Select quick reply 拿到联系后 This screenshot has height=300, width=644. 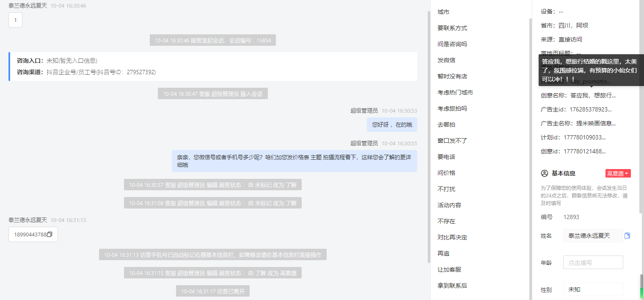coord(452,286)
